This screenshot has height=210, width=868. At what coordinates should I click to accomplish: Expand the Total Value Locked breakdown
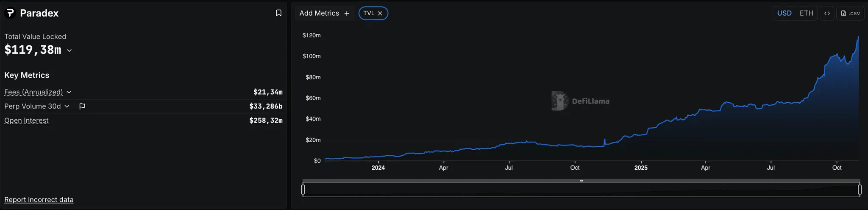(x=69, y=50)
